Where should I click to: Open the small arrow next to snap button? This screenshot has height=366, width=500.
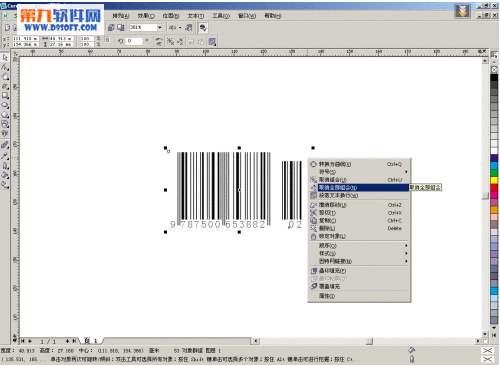pos(180,27)
